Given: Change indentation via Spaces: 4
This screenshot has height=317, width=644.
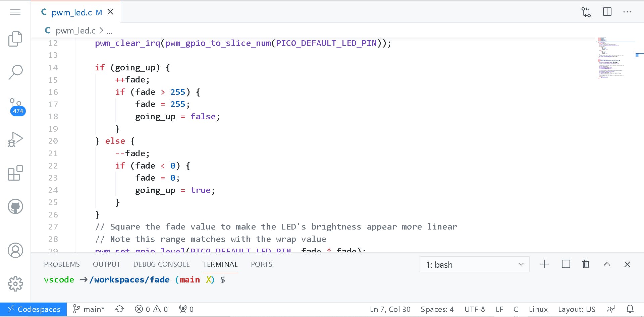Looking at the screenshot, I should pos(437,309).
